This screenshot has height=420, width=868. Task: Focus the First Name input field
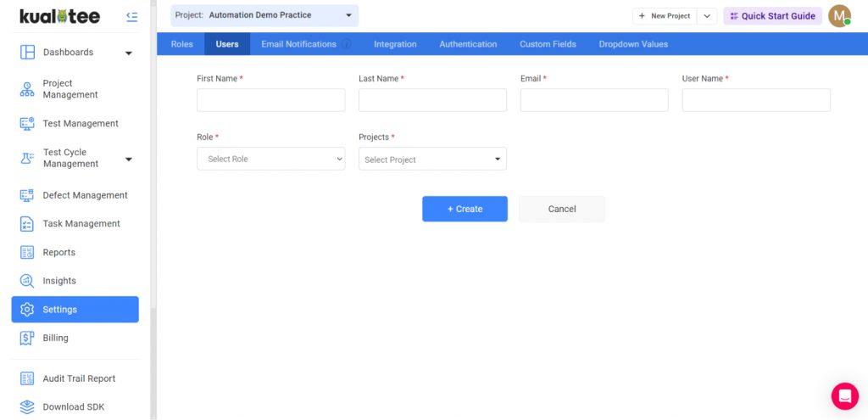[x=270, y=100]
